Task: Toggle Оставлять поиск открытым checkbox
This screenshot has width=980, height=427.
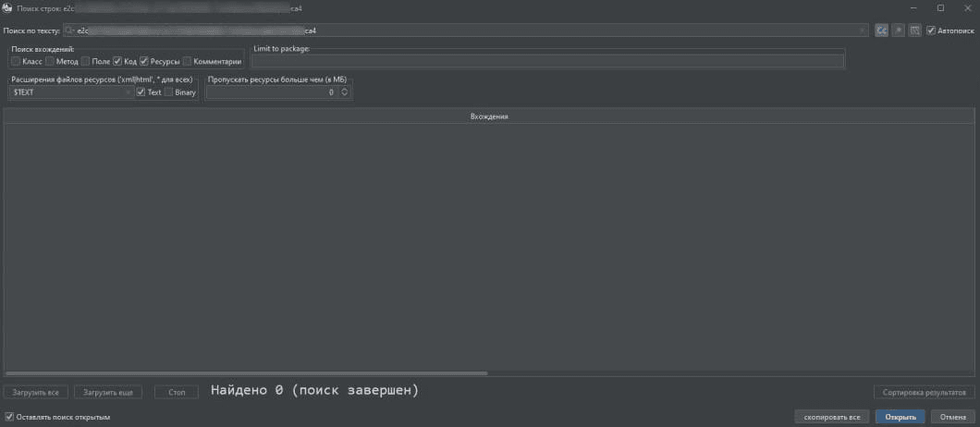Action: tap(10, 417)
